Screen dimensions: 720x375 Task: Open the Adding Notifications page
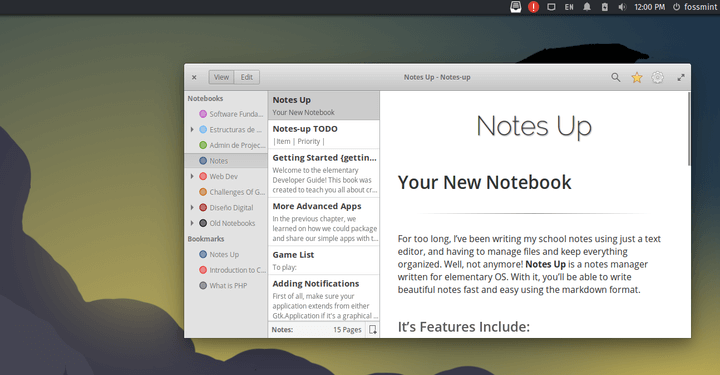pyautogui.click(x=324, y=298)
